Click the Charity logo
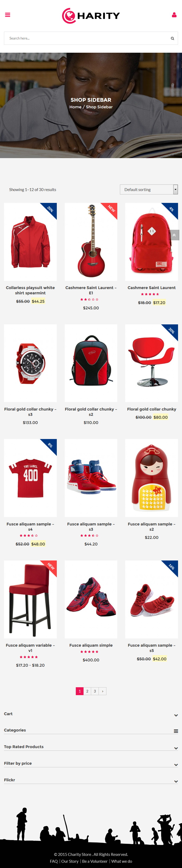The width and height of the screenshot is (182, 868). point(91,16)
